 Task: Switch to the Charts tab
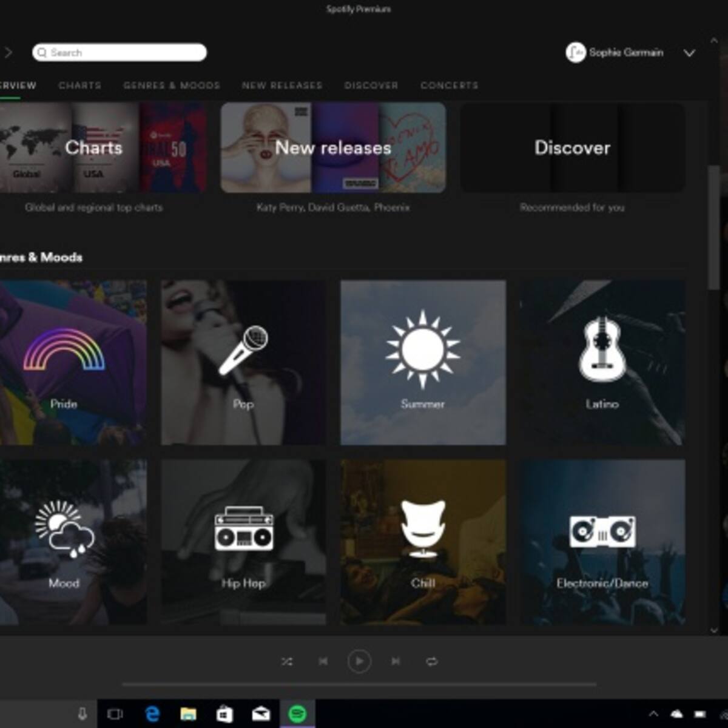(80, 86)
